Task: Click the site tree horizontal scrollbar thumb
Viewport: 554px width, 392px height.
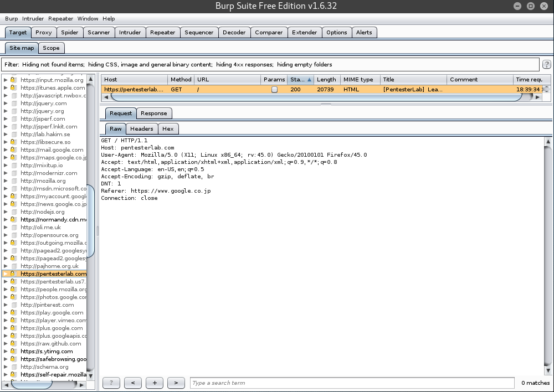Action: [x=32, y=385]
